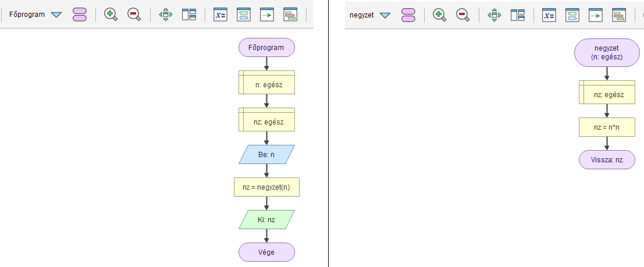Click the 'Vissza: nz' return terminal
Screen dimensions: 644x267
click(x=607, y=159)
